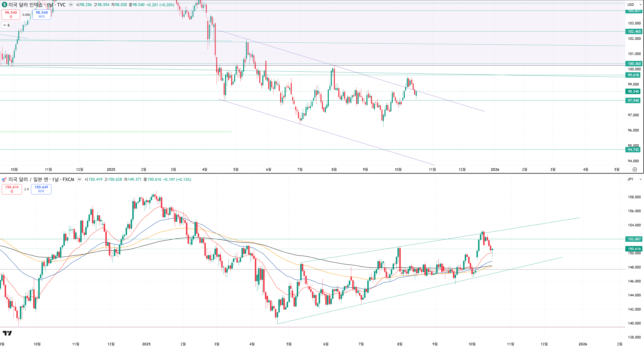Expand the 6 collapsed indicators legend
The image size is (644, 348).
click(6, 25)
